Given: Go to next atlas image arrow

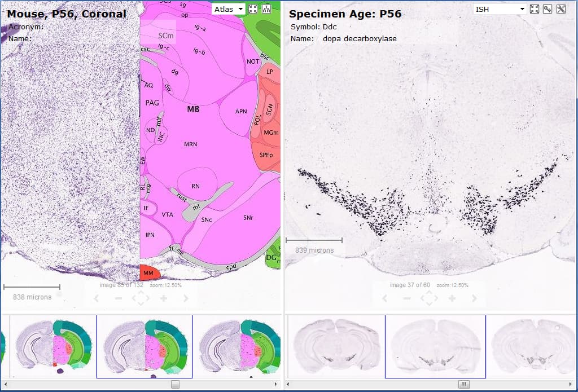Looking at the screenshot, I should (x=186, y=298).
